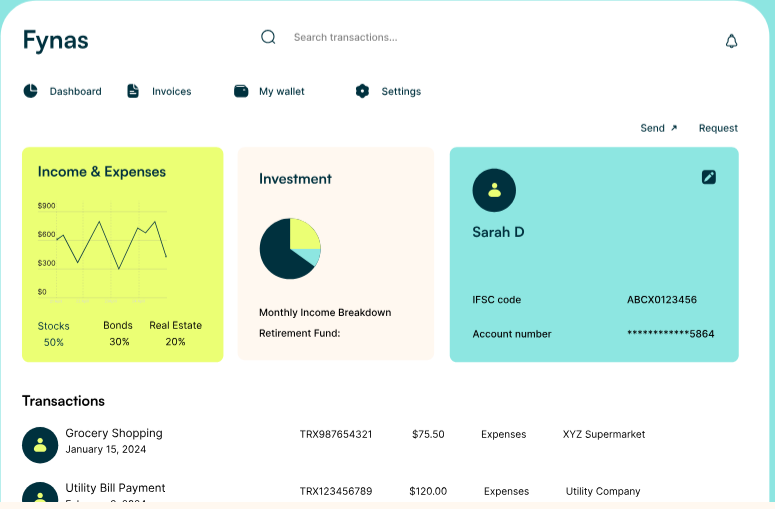Image resolution: width=775 pixels, height=509 pixels.
Task: Click the Dashboard pie chart icon
Action: point(31,91)
